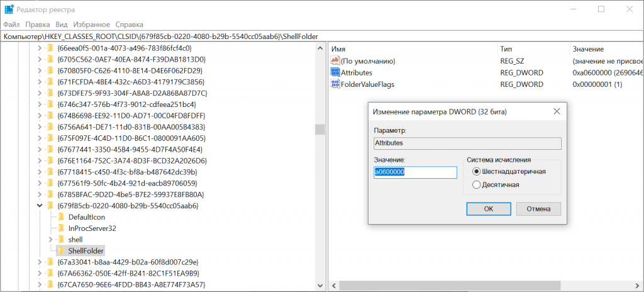Select the Десятичная radio button
The image size is (644, 292).
click(x=476, y=184)
